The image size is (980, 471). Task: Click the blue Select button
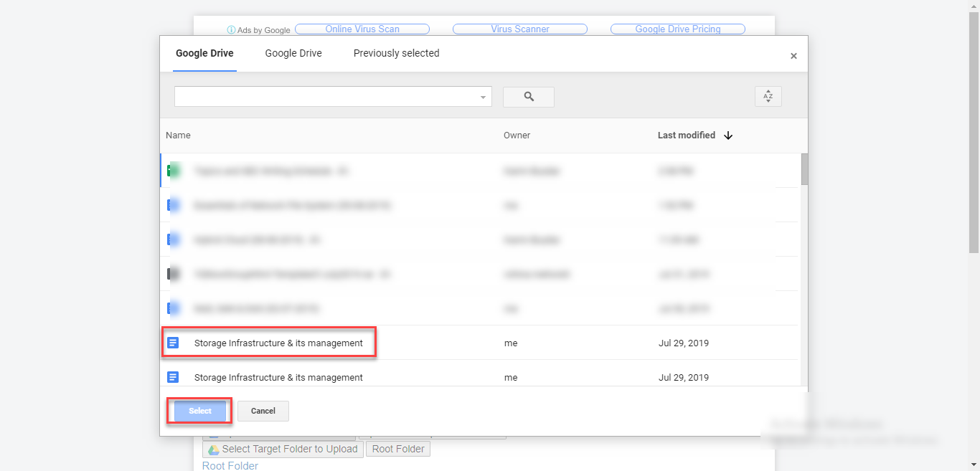point(200,411)
